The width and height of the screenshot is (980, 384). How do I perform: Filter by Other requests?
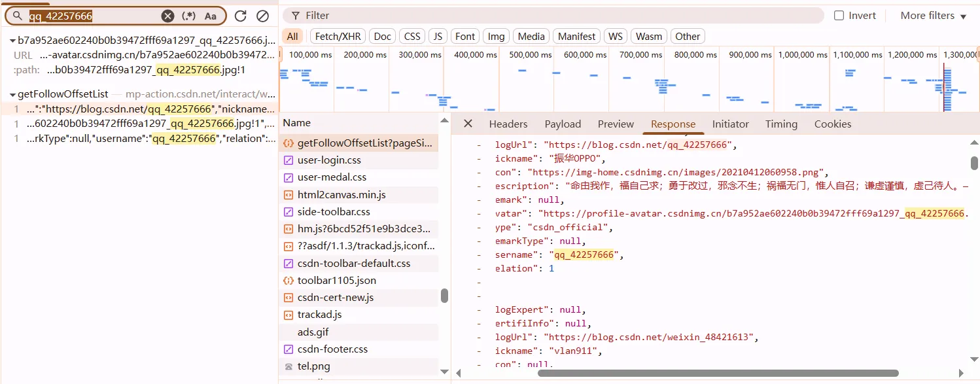(x=688, y=37)
